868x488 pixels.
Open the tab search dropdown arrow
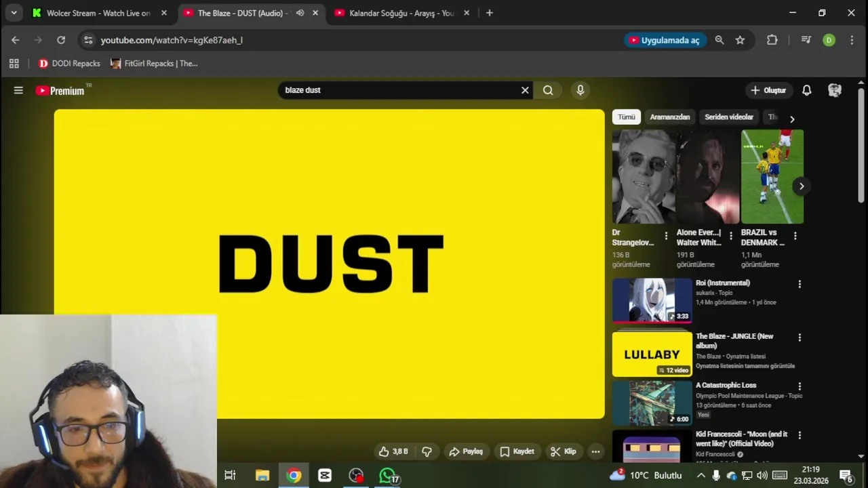point(14,13)
